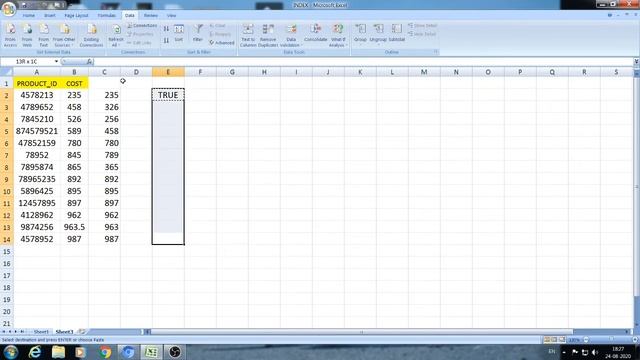Switch to Home ribbon tab
Screen dimensions: 640x360
pos(29,16)
